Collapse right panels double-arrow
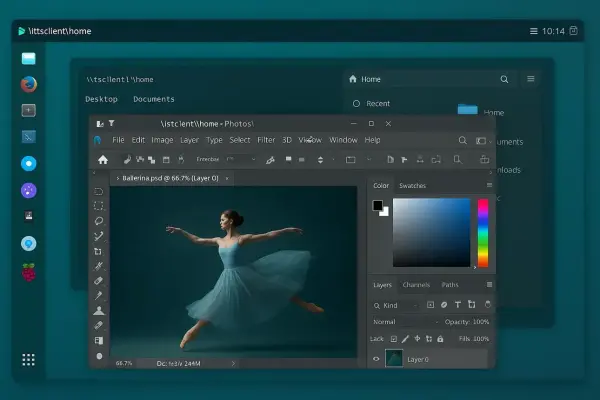 click(x=491, y=173)
